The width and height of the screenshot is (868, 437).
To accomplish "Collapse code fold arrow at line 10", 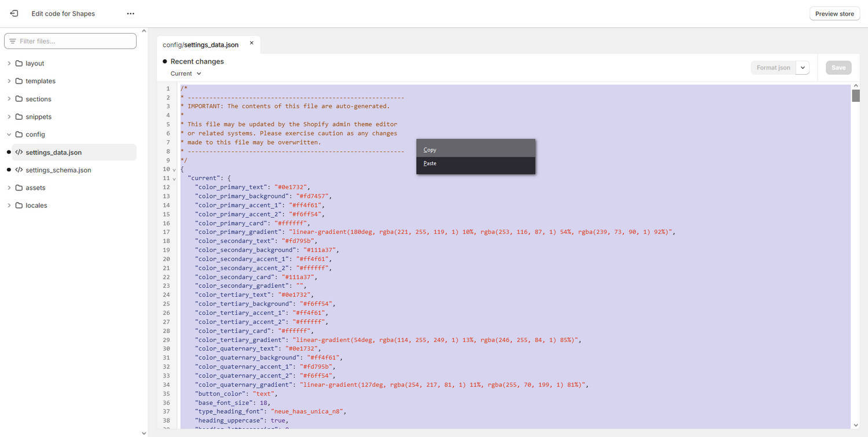I will pos(174,170).
